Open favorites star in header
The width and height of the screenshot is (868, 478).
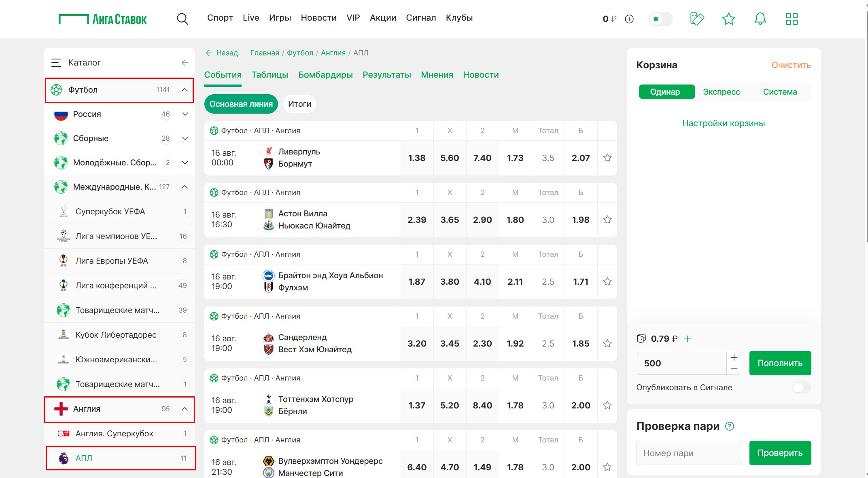click(x=728, y=19)
